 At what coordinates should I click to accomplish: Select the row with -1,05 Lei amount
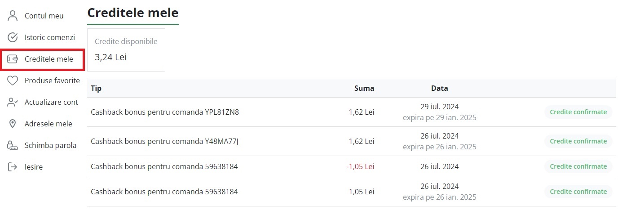pos(352,166)
